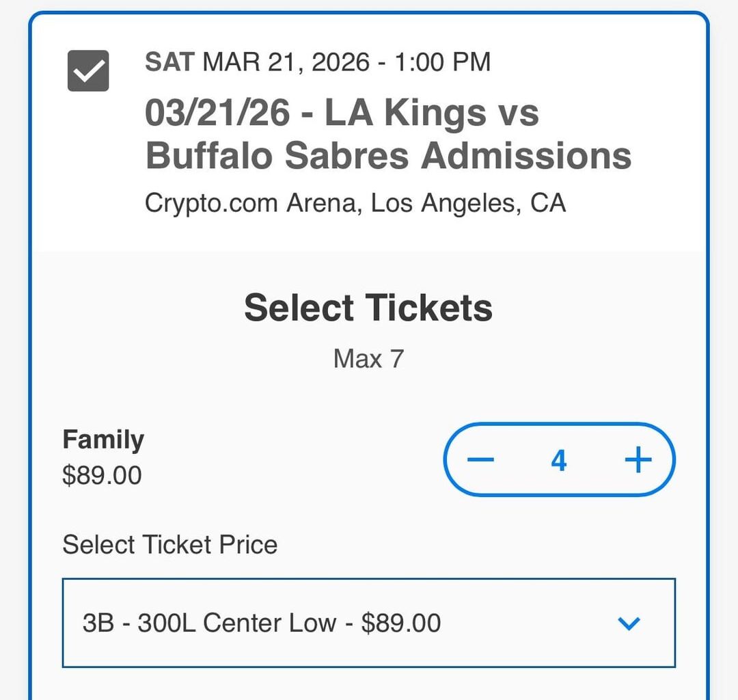Click the quantity stepper pill control
The height and width of the screenshot is (700, 738).
click(x=560, y=459)
